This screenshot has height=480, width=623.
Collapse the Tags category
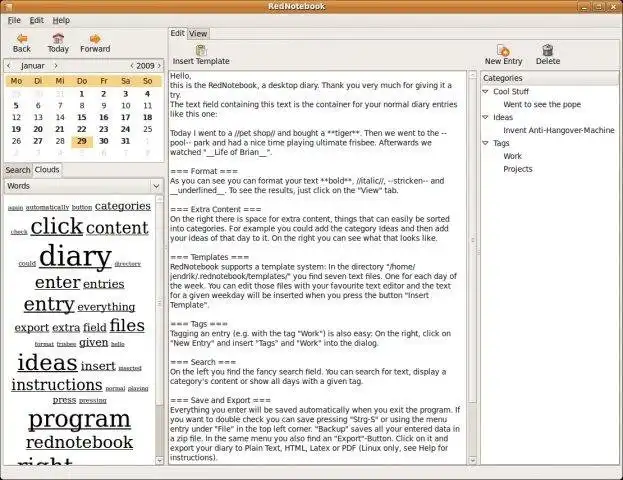pyautogui.click(x=485, y=143)
